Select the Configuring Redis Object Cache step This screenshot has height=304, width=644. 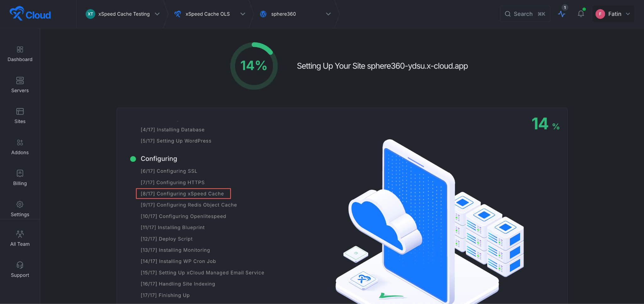pos(189,205)
